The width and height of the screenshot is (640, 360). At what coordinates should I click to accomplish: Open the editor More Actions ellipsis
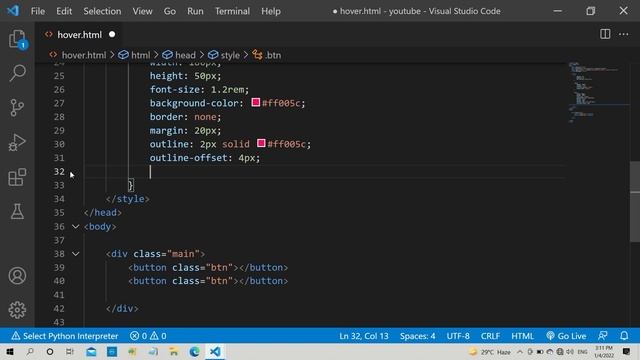coord(624,34)
